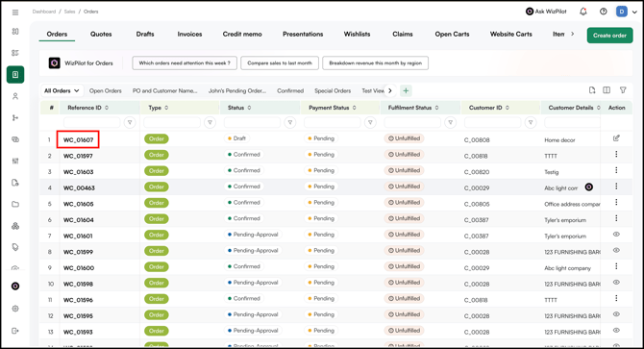Click the folder icon in sidebar

[x=15, y=204]
